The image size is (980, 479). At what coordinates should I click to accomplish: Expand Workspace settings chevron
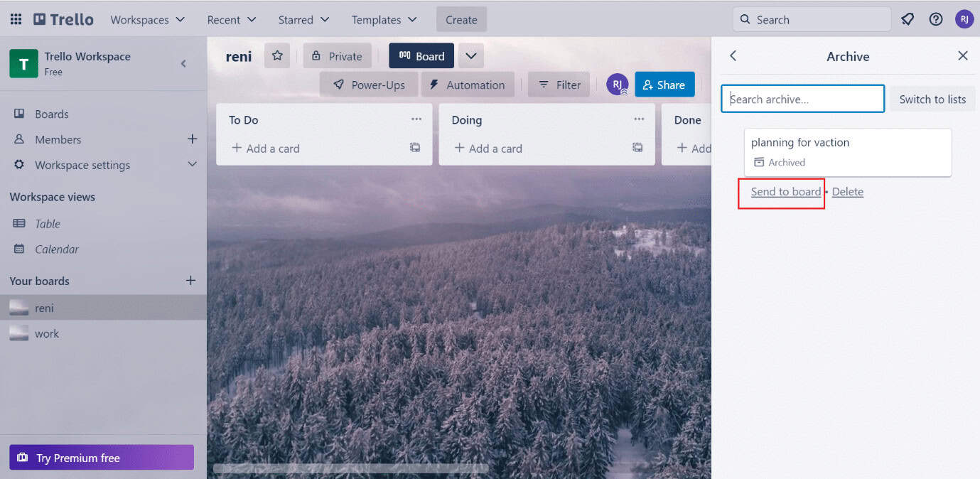click(192, 165)
